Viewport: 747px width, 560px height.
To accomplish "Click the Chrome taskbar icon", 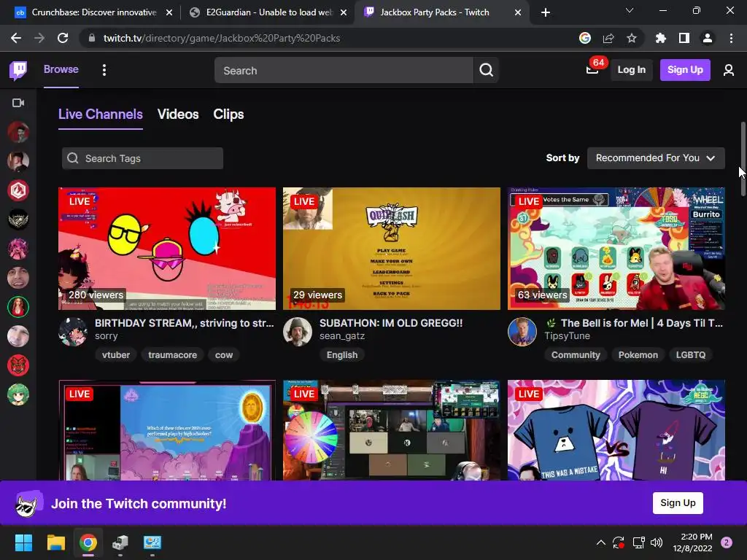I will point(88,542).
